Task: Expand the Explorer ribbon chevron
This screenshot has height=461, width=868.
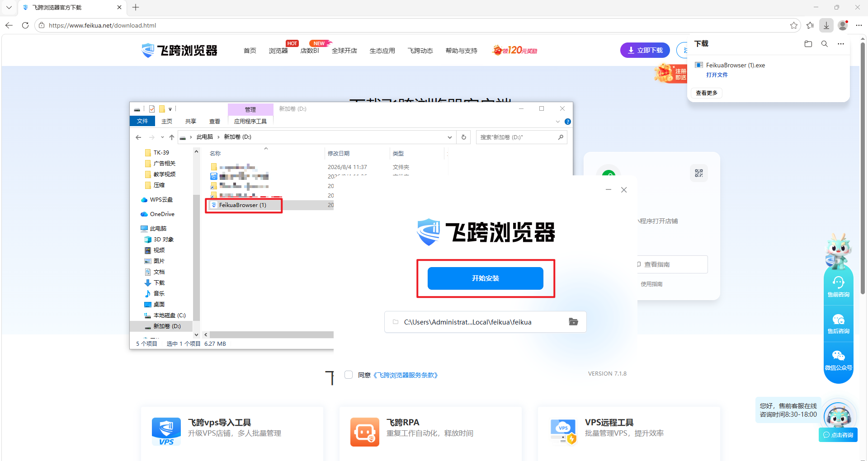Action: [x=558, y=122]
